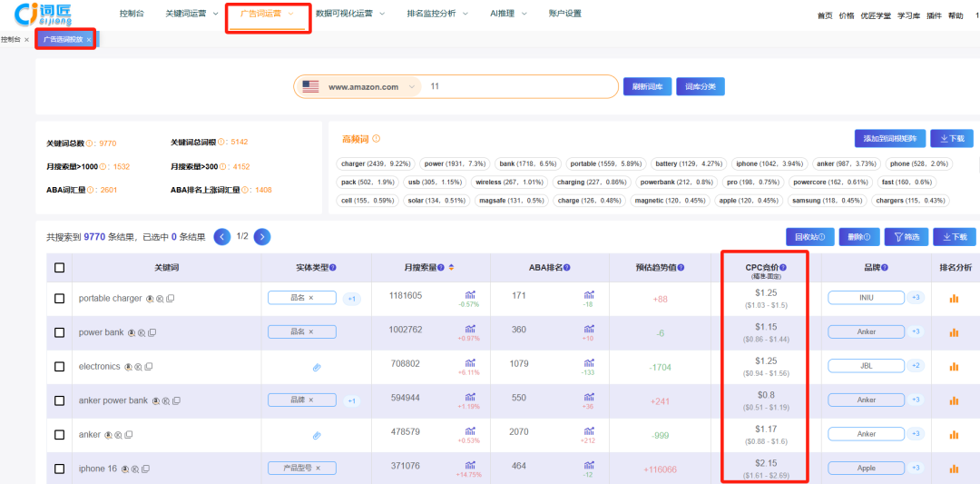Toggle the select-all checkbox in table header
Image resolution: width=980 pixels, height=484 pixels.
tap(60, 268)
